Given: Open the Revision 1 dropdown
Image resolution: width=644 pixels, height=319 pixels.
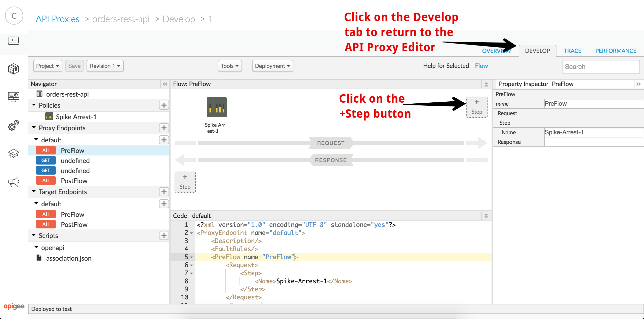Looking at the screenshot, I should click(105, 66).
